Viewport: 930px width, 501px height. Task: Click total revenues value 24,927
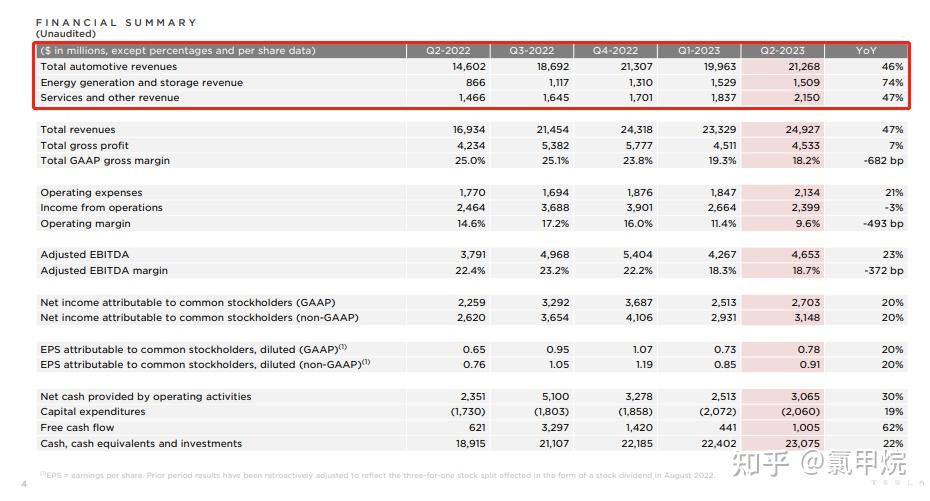802,130
